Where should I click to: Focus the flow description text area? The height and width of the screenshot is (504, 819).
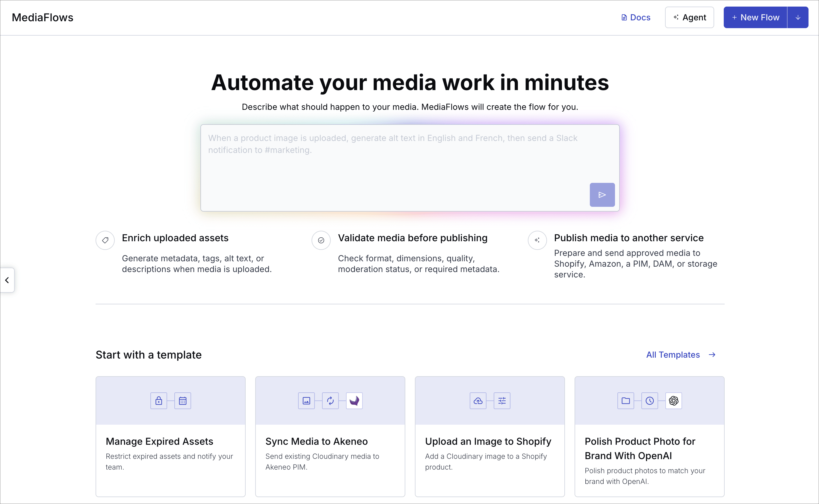pyautogui.click(x=410, y=168)
